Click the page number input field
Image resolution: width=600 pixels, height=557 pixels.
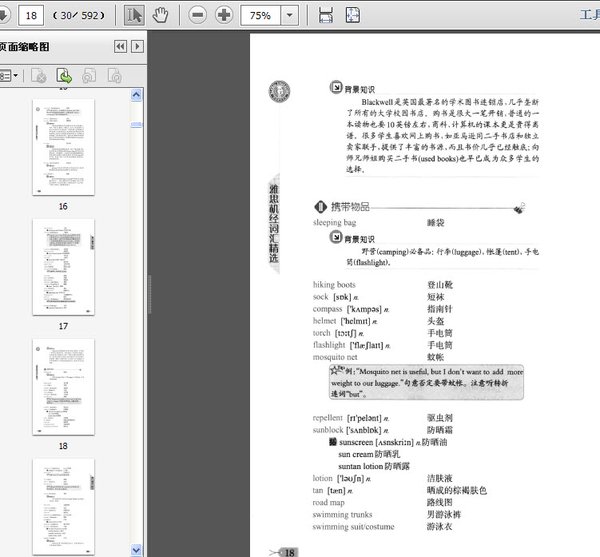click(x=31, y=15)
